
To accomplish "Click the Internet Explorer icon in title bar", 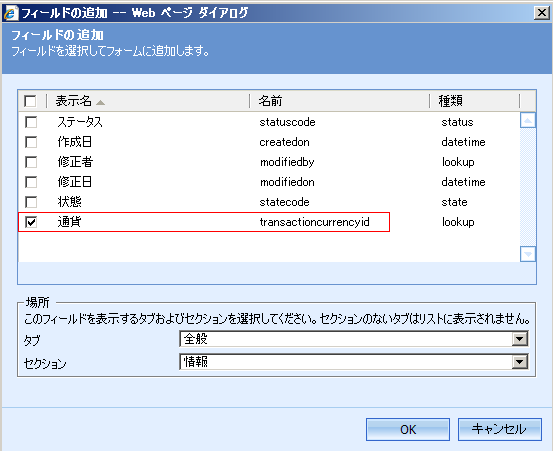I will tap(11, 13).
